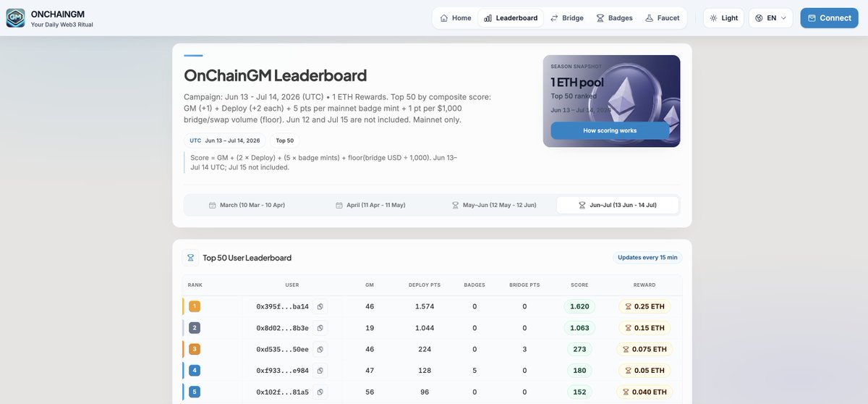Image resolution: width=868 pixels, height=404 pixels.
Task: Click the user address 0xd535...50ee
Action: coord(282,350)
